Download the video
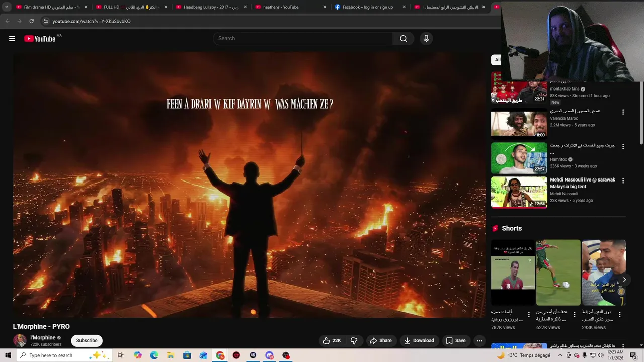The width and height of the screenshot is (644, 362). pos(419,341)
